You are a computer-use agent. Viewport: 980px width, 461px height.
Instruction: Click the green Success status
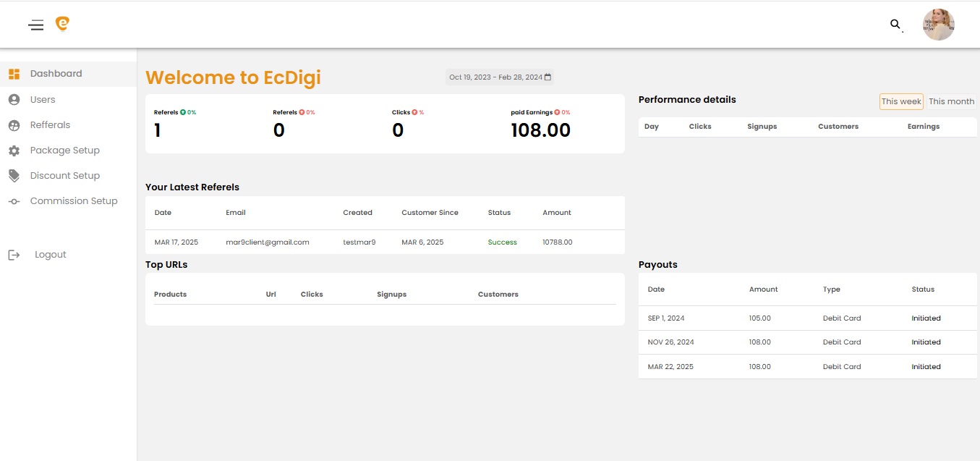(503, 242)
